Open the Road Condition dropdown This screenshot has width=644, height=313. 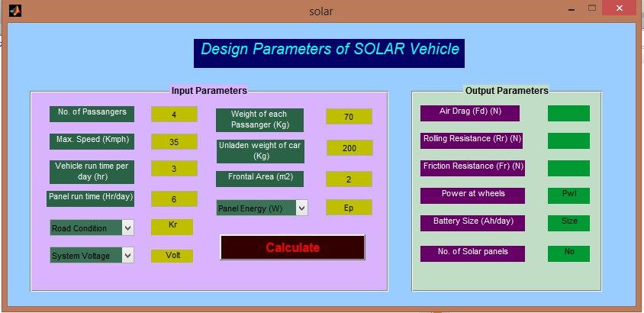point(92,228)
